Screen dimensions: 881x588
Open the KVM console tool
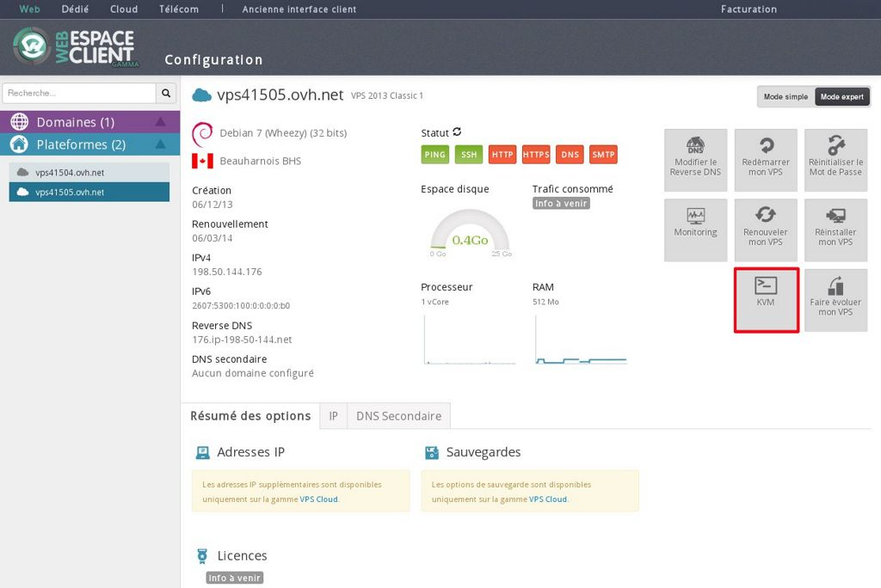[x=765, y=298]
